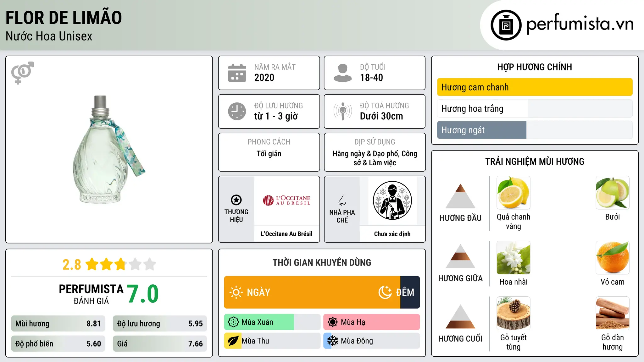Click the unisex gender symbol icon
644x362 pixels.
[22, 73]
